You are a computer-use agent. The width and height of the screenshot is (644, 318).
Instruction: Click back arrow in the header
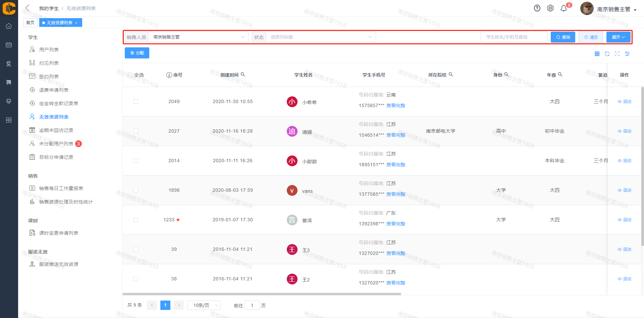pos(28,8)
